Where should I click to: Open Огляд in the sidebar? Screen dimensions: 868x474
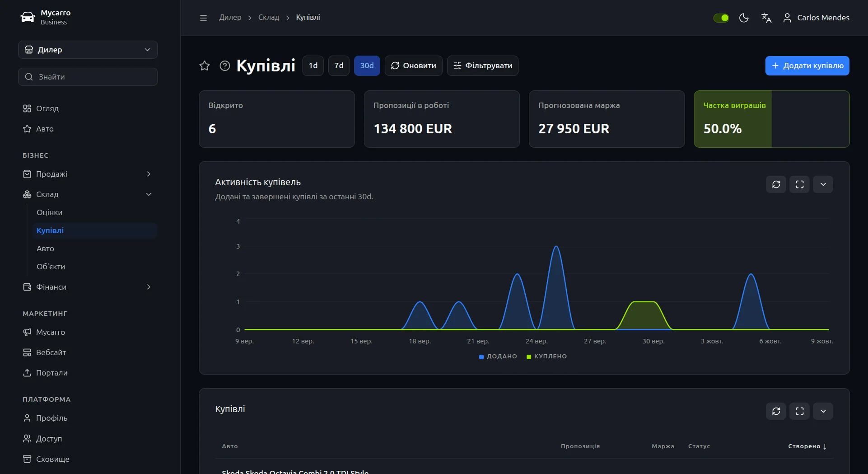point(88,108)
